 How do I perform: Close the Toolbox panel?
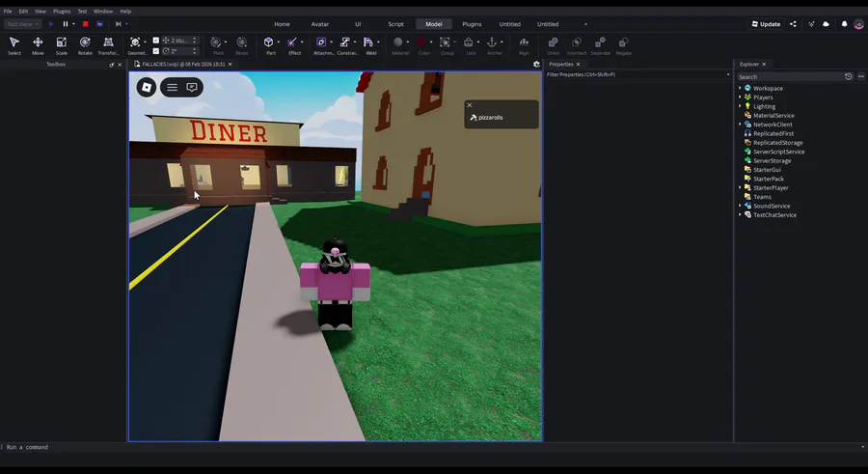point(120,65)
